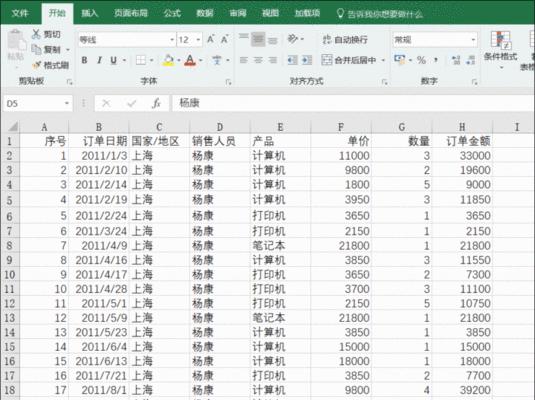Open the font name dropdown 等线
Viewport: 535px width, 400px height.
tap(172, 40)
